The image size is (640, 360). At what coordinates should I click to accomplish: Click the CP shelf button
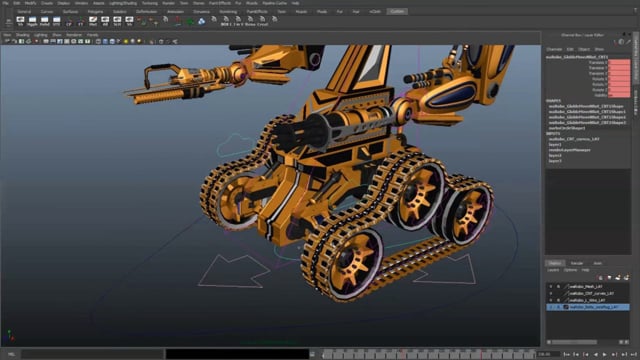coord(69,21)
